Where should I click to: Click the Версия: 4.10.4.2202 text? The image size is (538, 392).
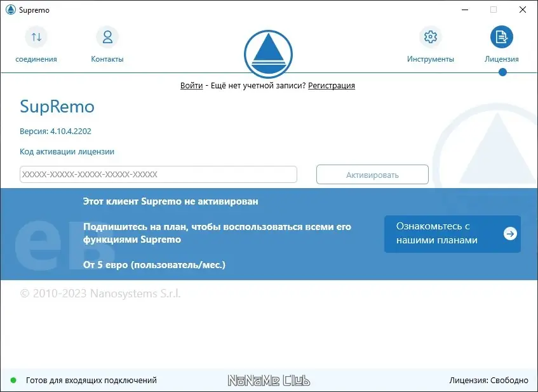pyautogui.click(x=55, y=131)
